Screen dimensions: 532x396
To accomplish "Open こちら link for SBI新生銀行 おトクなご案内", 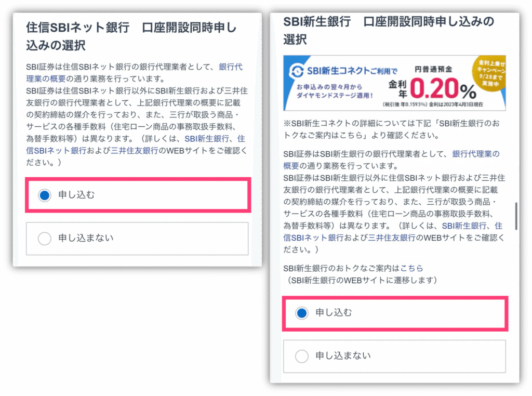I will (411, 268).
